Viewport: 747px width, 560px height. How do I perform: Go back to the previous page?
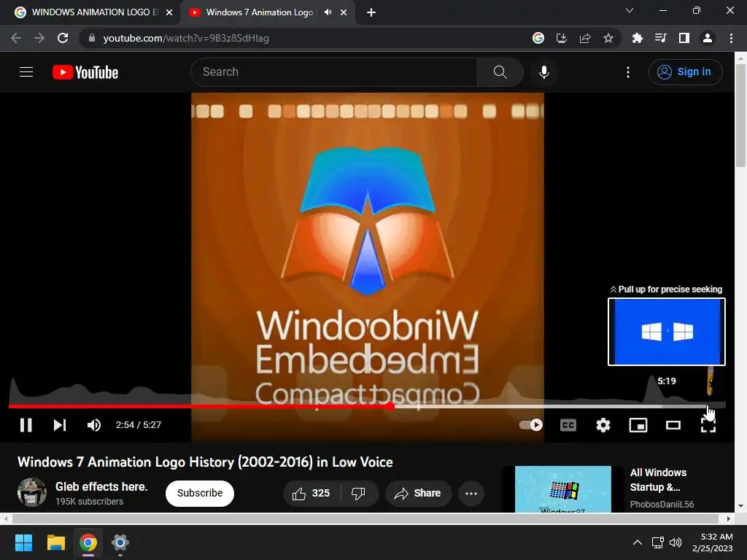tap(16, 38)
